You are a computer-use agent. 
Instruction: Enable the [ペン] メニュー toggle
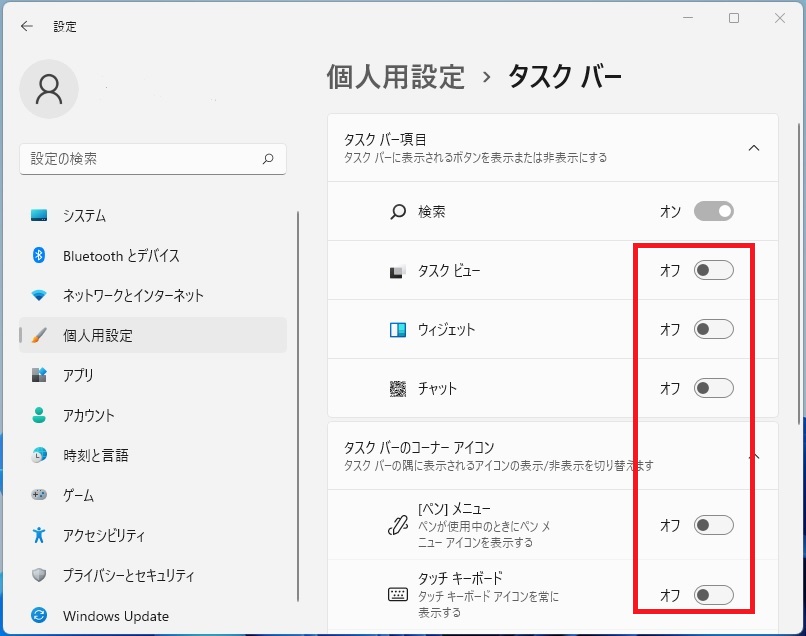pyautogui.click(x=713, y=525)
